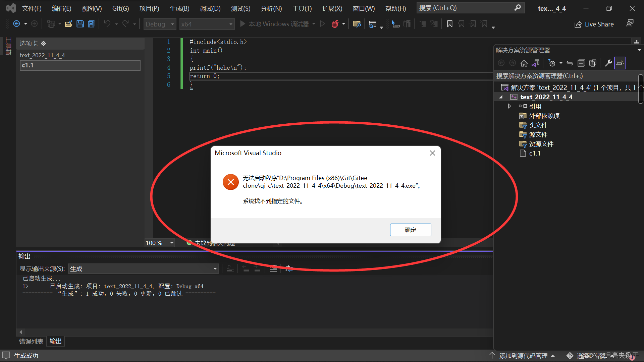
Task: Open Properties wrench in Solution Explorer
Action: pos(608,63)
